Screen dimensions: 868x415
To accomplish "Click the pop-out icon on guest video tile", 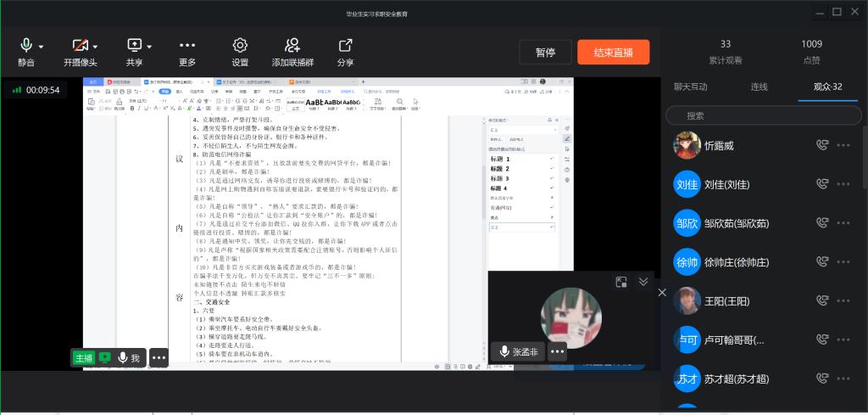I will (621, 282).
